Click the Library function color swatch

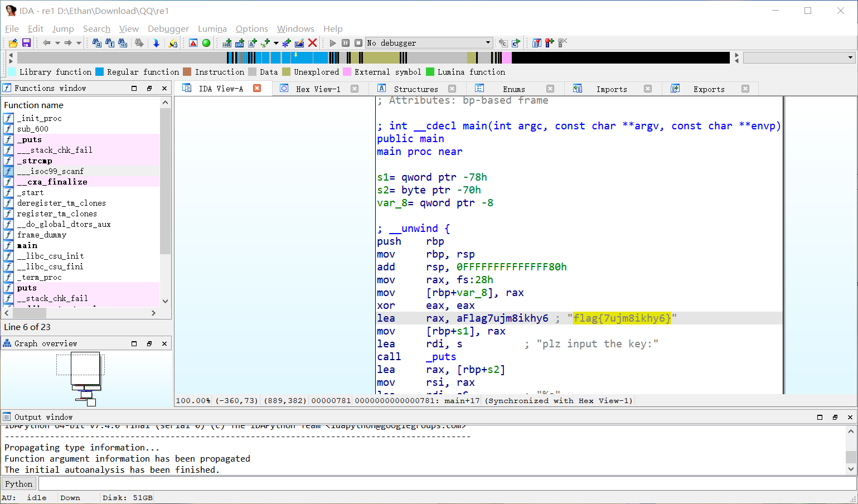(x=12, y=71)
